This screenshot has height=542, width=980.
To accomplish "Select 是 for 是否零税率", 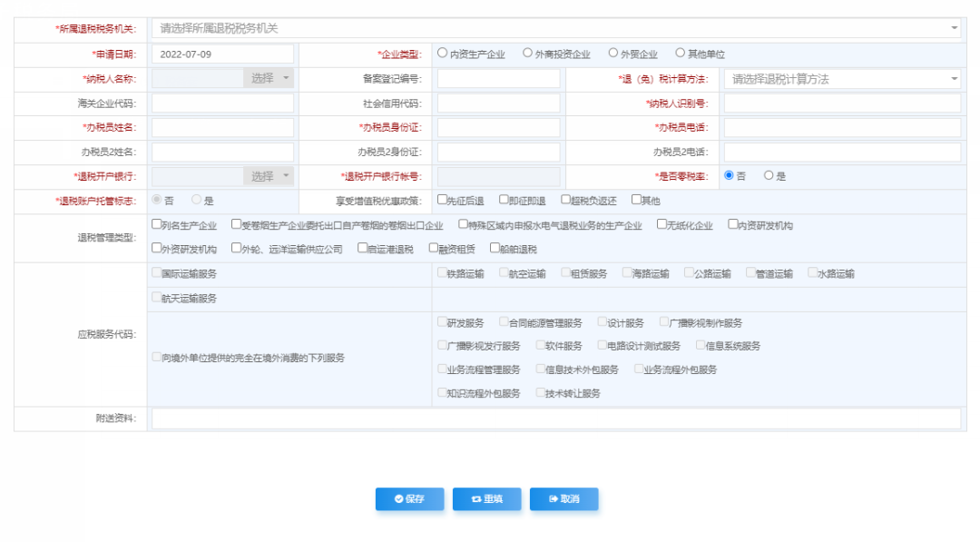I will point(769,176).
